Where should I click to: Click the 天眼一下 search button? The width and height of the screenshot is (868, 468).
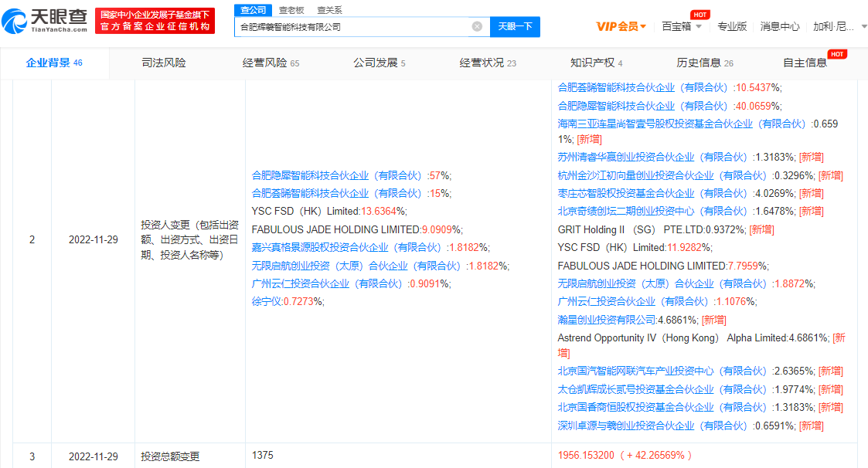click(x=515, y=26)
